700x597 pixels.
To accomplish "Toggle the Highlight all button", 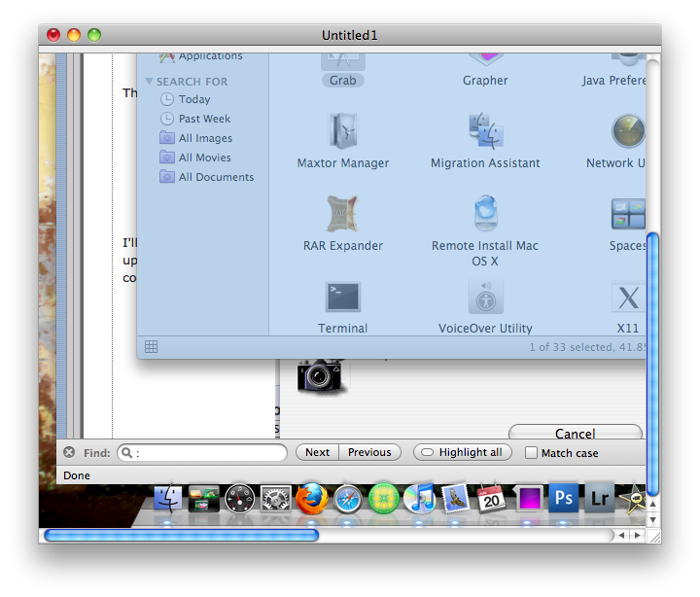I will (463, 452).
